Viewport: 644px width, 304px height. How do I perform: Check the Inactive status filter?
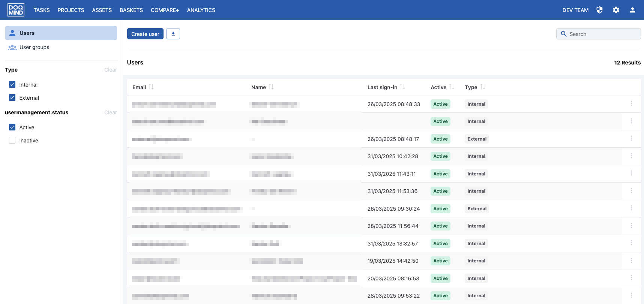coord(12,140)
